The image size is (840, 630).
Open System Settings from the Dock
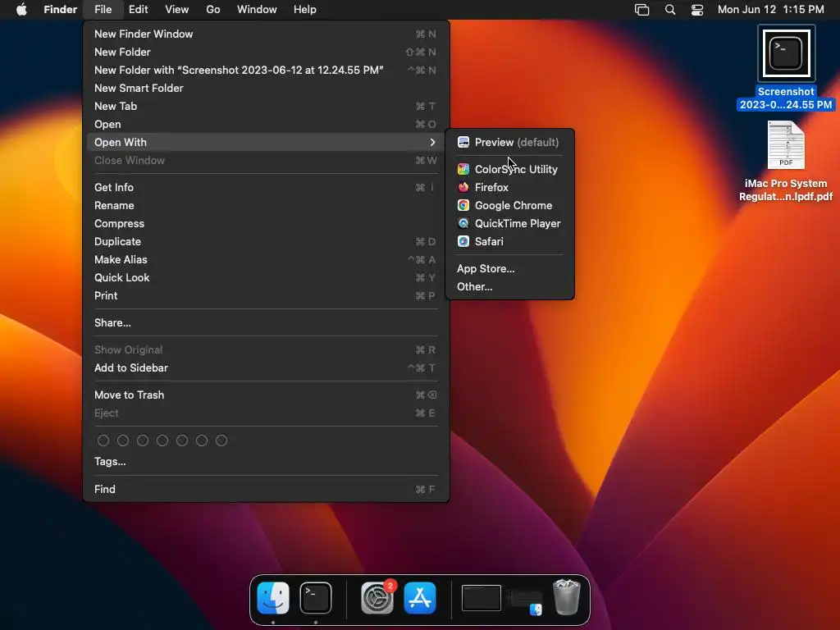pos(377,598)
